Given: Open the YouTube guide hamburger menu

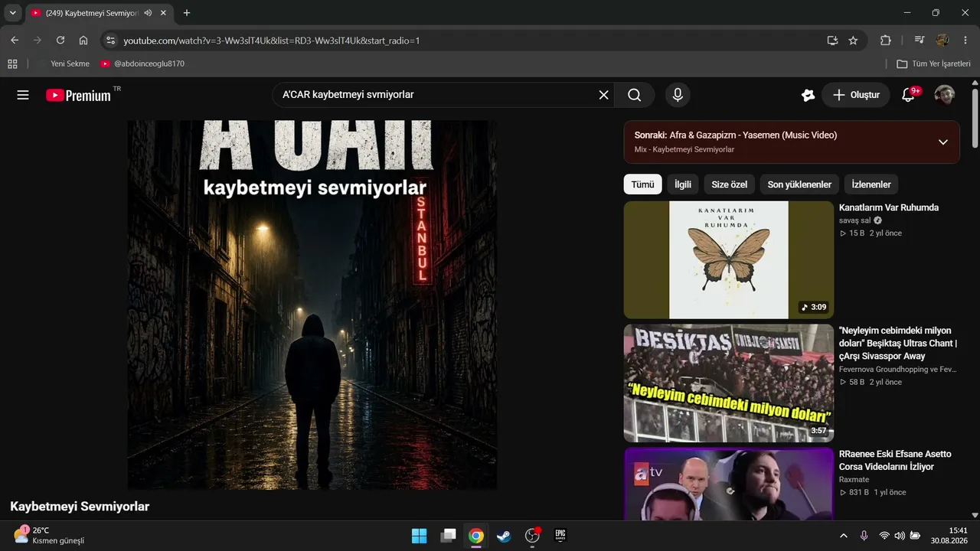Looking at the screenshot, I should [23, 95].
